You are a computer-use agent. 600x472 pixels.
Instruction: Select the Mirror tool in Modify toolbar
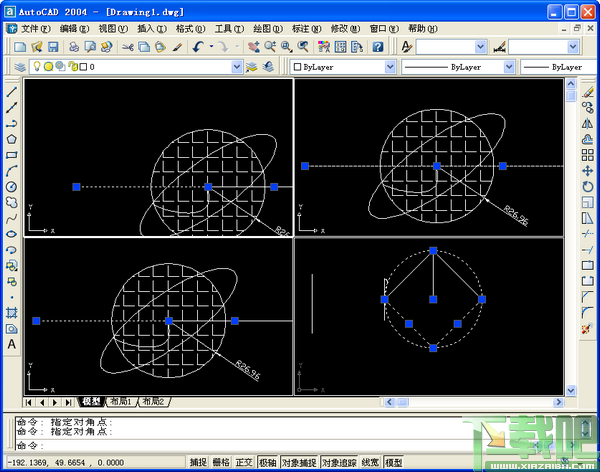click(587, 123)
